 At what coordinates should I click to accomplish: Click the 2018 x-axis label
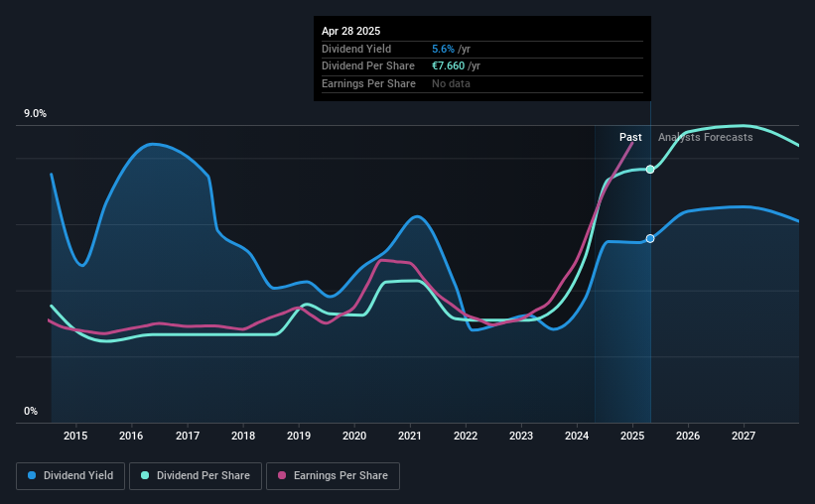pos(243,436)
